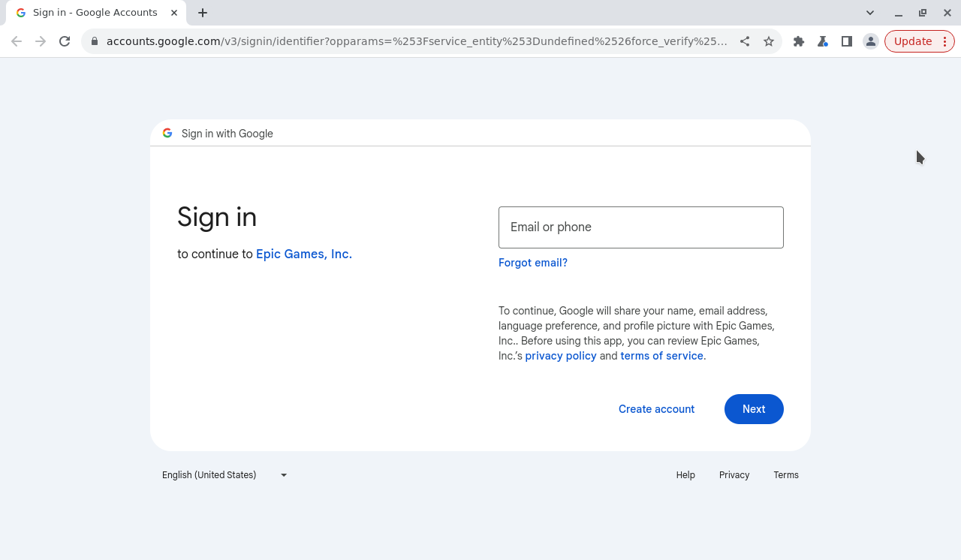Open the terms of service link
Screen dimensions: 961x560
pos(662,356)
